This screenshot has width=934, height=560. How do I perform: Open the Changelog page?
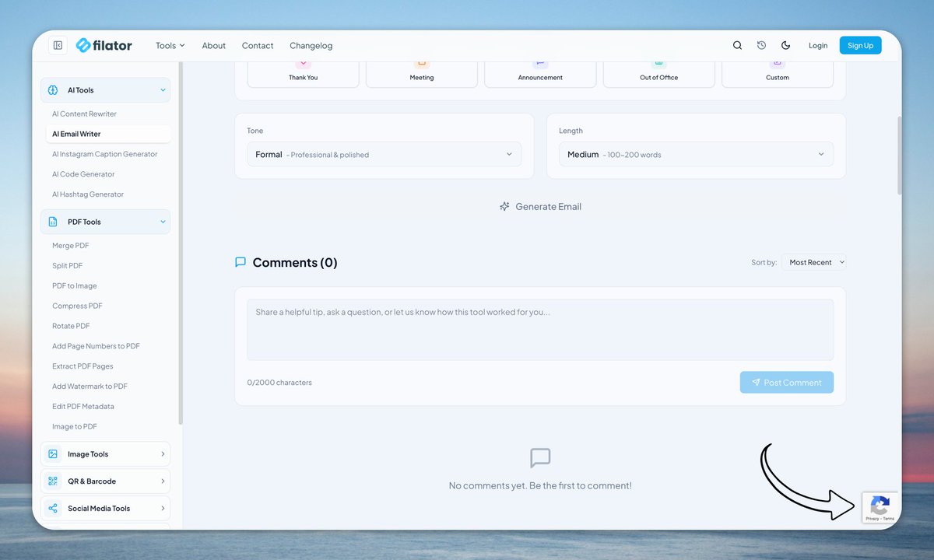(x=311, y=45)
